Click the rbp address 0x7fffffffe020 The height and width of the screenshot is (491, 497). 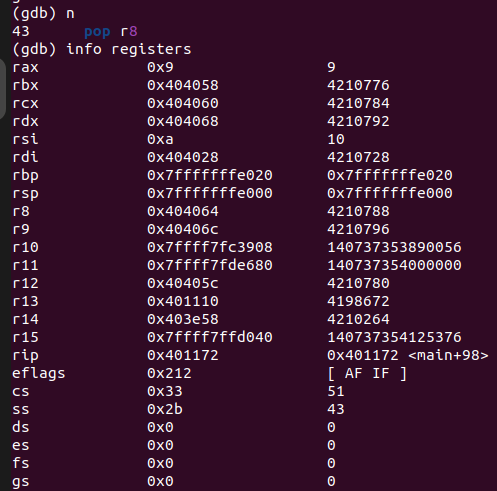pyautogui.click(x=210, y=175)
